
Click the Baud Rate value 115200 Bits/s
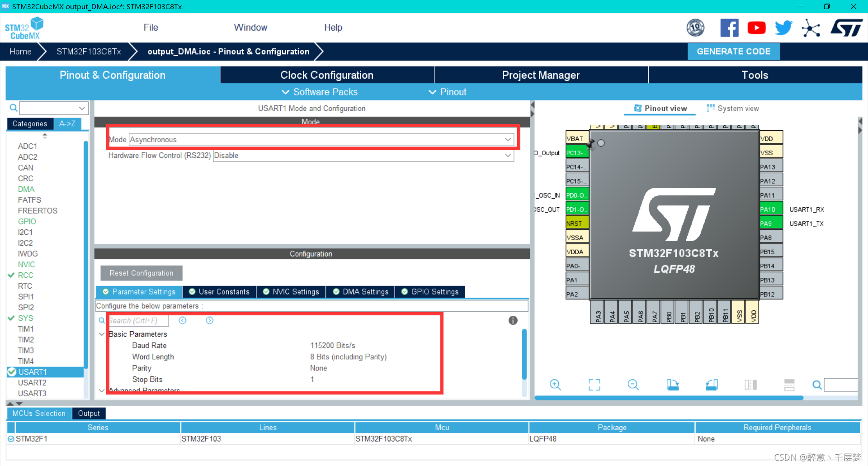click(x=333, y=345)
